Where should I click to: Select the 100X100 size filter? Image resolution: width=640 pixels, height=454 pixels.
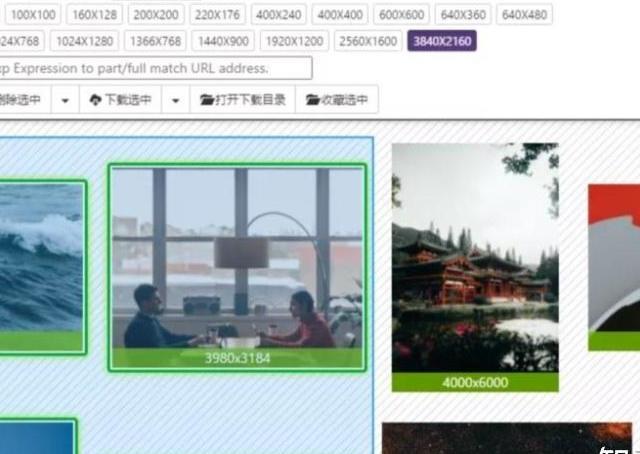[33, 15]
